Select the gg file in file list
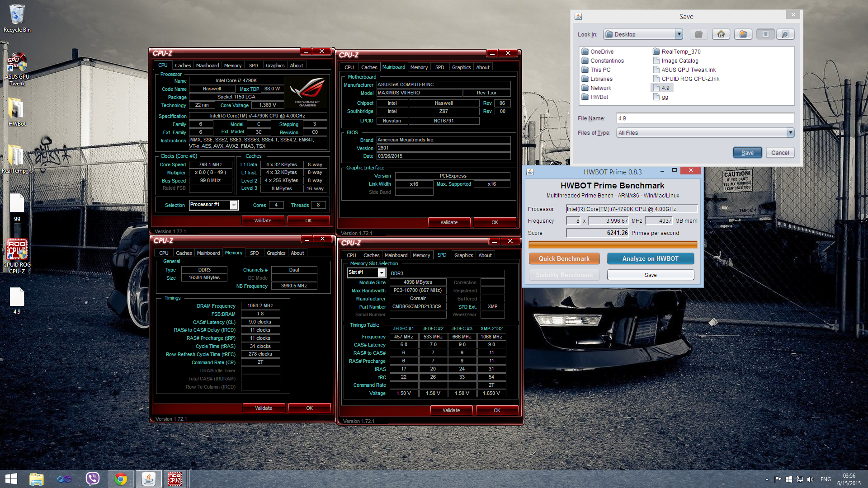The height and width of the screenshot is (488, 868). [x=660, y=97]
